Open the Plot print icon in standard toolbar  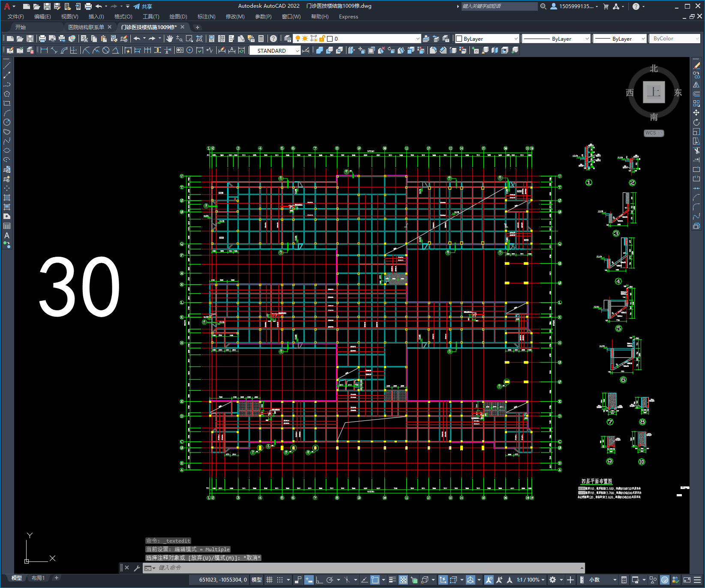point(42,39)
